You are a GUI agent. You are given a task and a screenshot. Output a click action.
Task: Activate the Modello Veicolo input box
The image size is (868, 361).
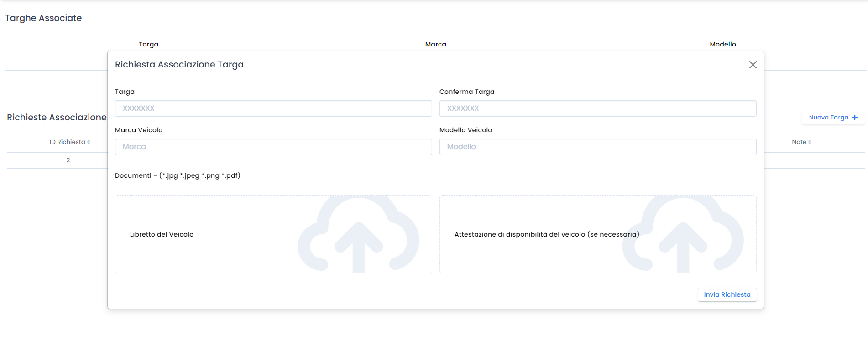pyautogui.click(x=597, y=147)
